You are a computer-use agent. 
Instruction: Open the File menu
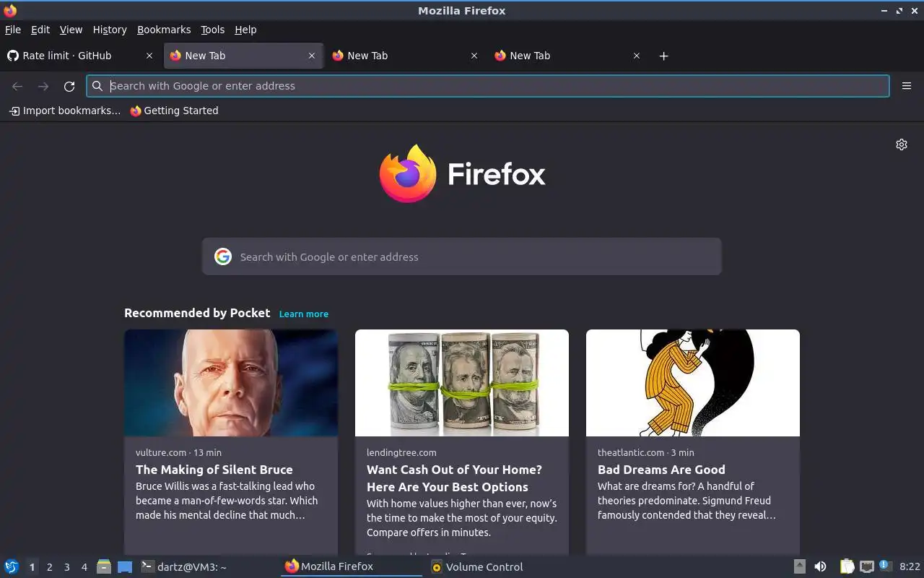pyautogui.click(x=13, y=30)
